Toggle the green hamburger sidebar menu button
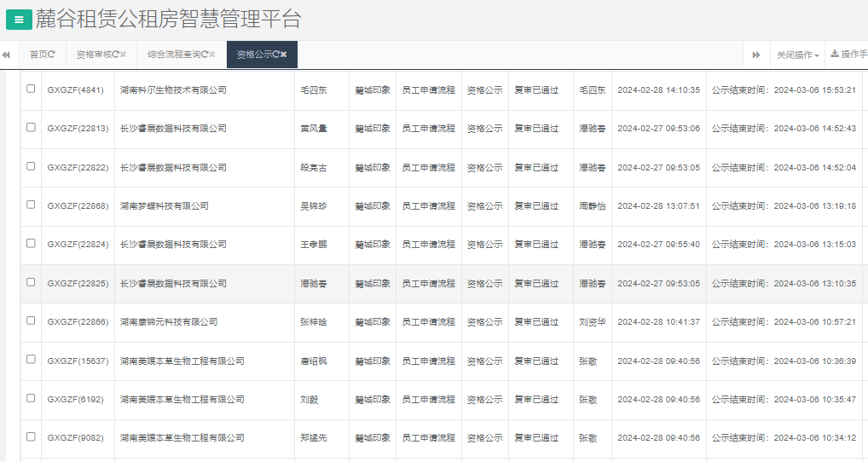This screenshot has width=868, height=462. coord(19,20)
